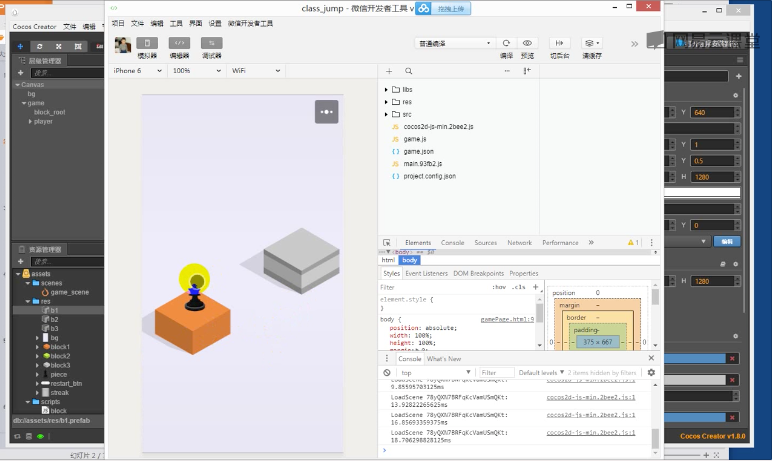Viewport: 772px width, 461px height.
Task: Click the styles Filter input field
Action: [x=433, y=287]
